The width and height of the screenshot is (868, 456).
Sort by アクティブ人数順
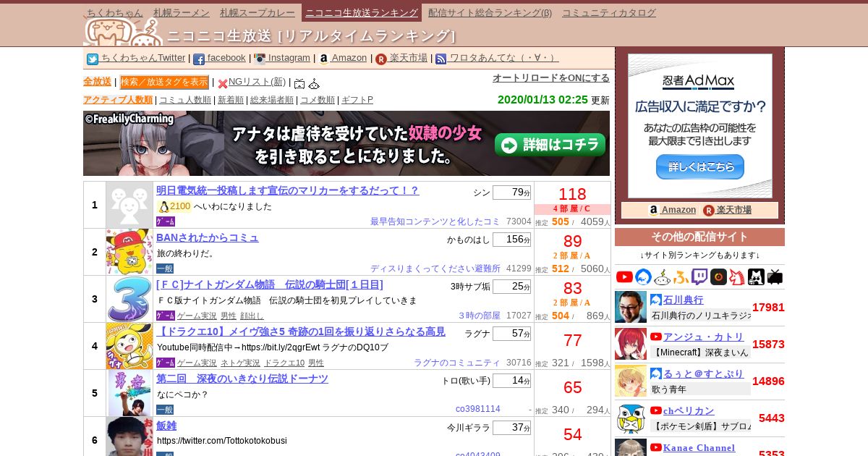(x=118, y=100)
